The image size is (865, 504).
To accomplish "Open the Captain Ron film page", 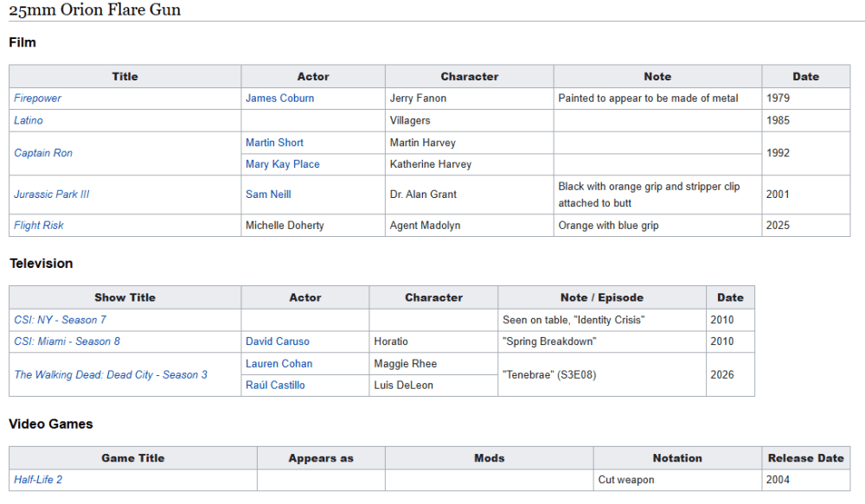I will tap(43, 153).
